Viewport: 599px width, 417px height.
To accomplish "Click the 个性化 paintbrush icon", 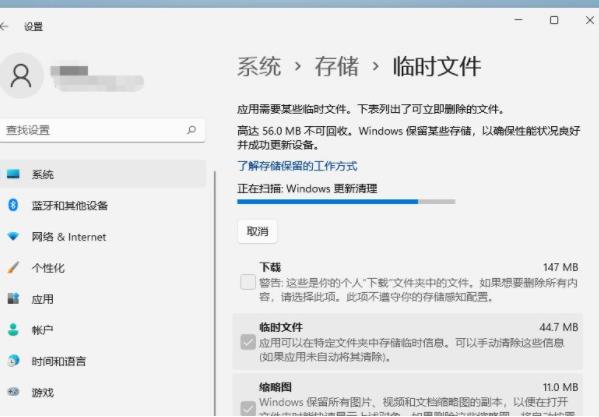I will [13, 267].
